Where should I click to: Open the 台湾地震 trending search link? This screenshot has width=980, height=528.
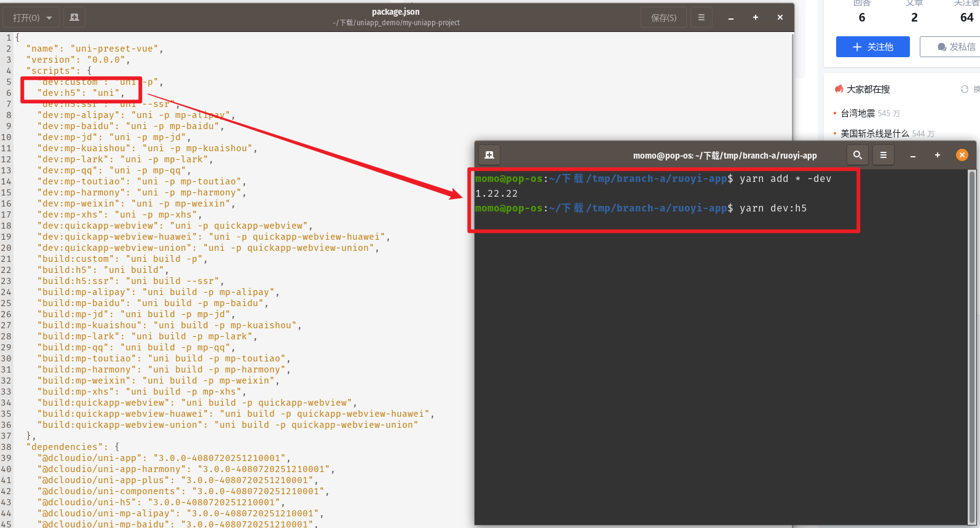[x=858, y=113]
